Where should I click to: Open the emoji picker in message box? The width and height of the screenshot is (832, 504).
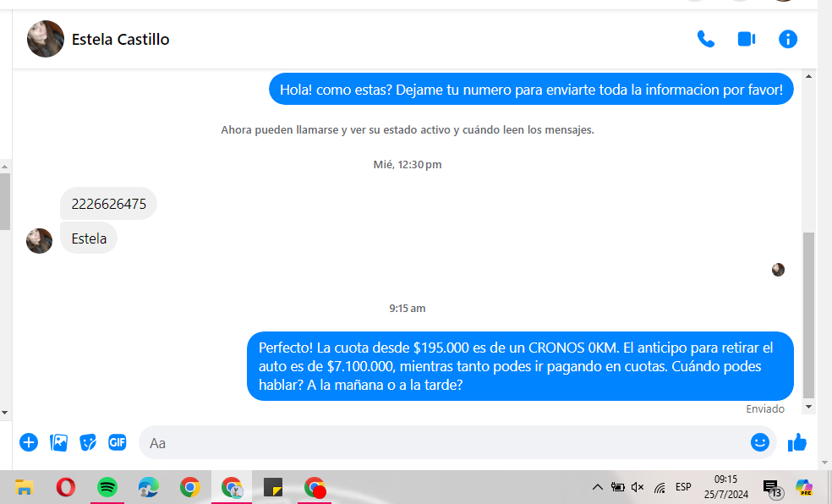759,442
